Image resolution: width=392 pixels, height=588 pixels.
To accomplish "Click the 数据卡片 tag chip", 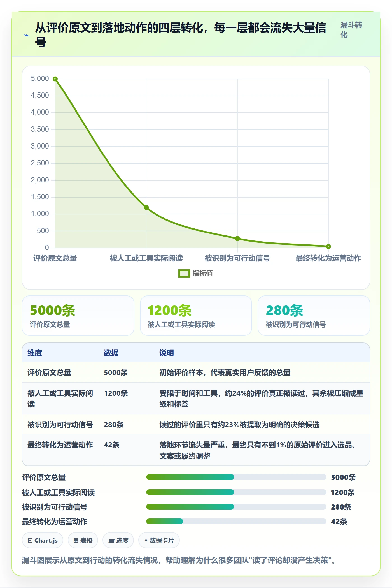I will pyautogui.click(x=159, y=540).
